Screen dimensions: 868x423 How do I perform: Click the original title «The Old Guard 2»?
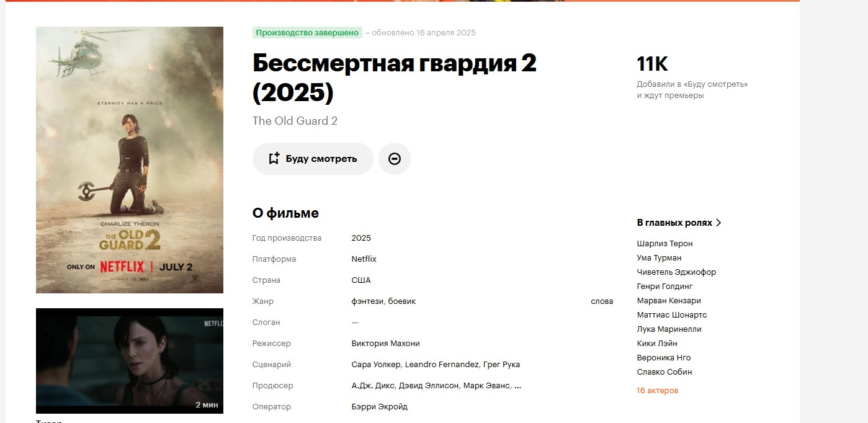(x=295, y=121)
